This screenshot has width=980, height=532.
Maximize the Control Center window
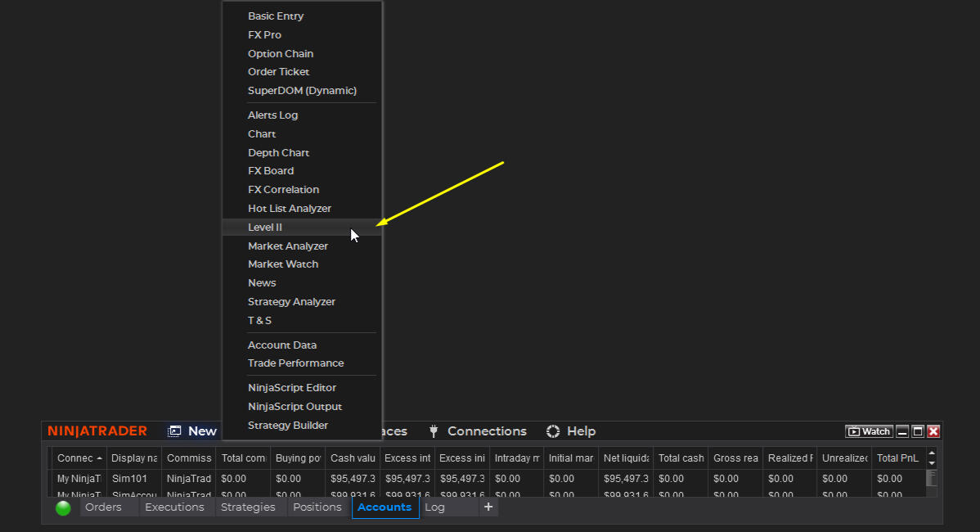coord(918,431)
